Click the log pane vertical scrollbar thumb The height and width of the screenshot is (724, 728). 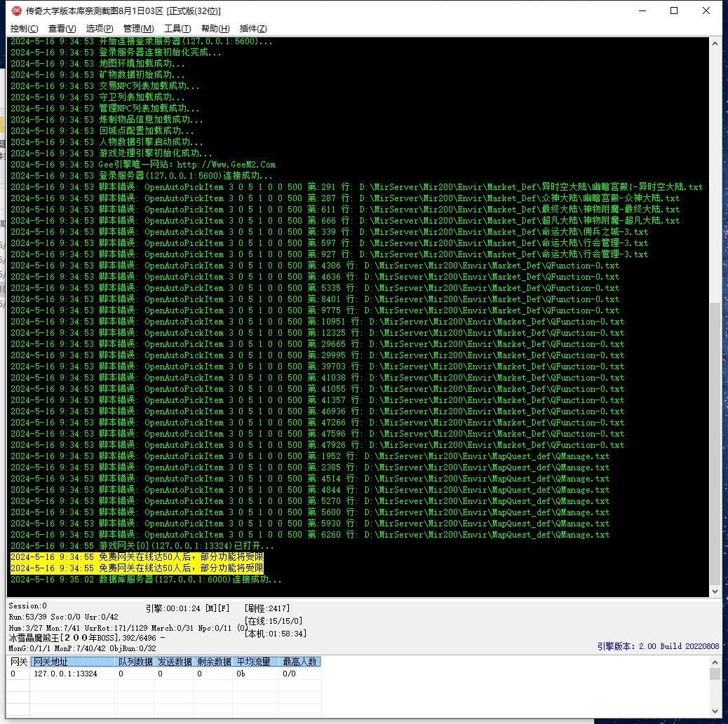coord(715,444)
